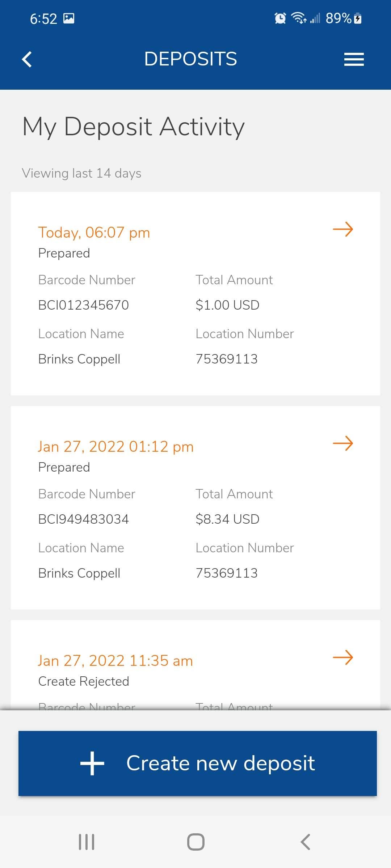Open details arrow for Jan 27 11:35 am deposit

coord(343,658)
